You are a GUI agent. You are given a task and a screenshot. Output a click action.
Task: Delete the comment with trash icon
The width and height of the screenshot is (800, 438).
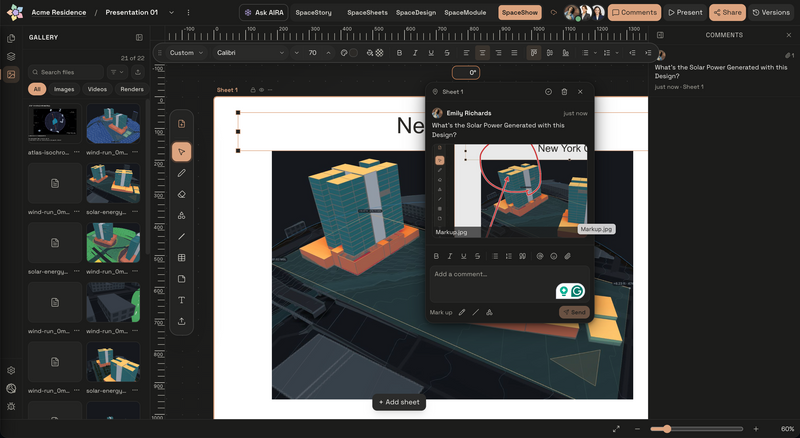pos(564,92)
